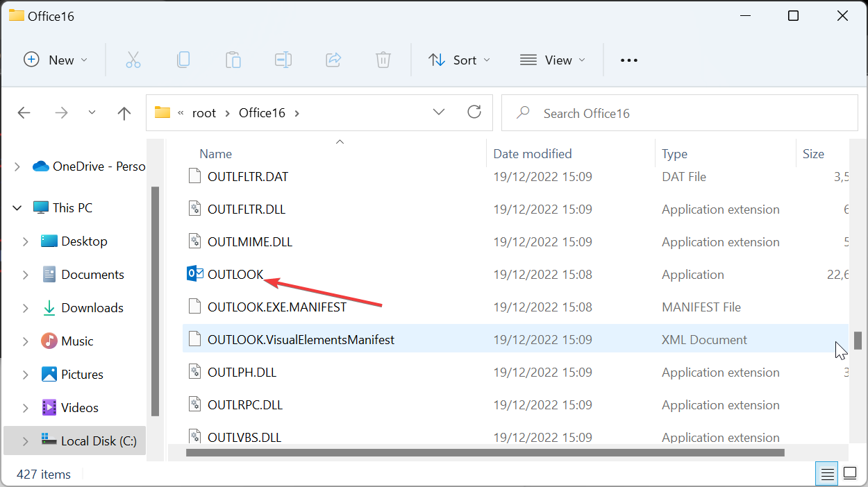The width and height of the screenshot is (868, 487).
Task: Click the OUTLFLTR.DLL file icon
Action: [195, 209]
